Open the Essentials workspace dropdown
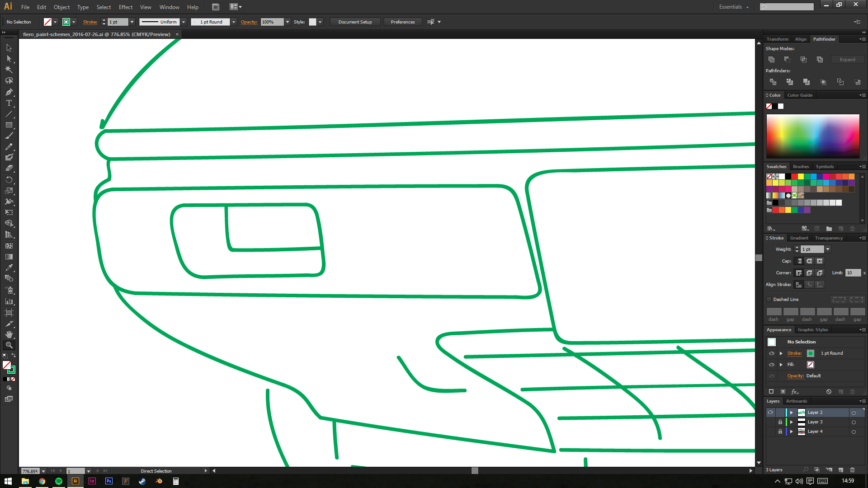Image resolution: width=868 pixels, height=488 pixels. coord(734,7)
